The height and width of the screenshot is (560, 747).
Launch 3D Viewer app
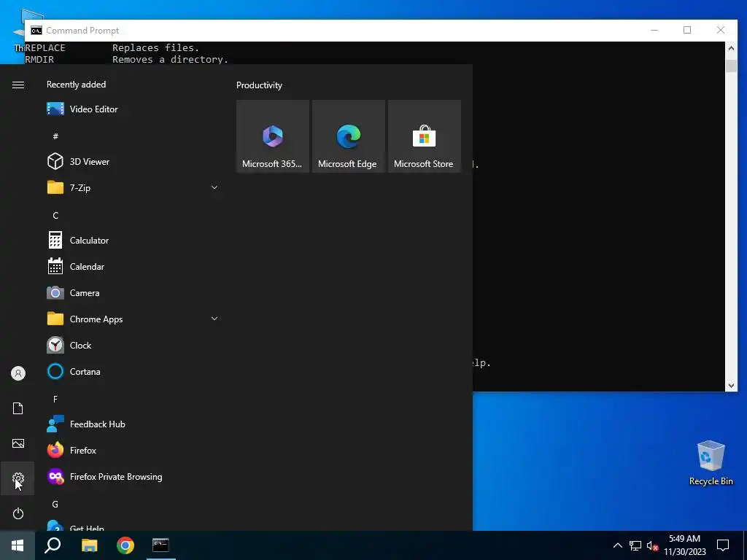pos(133,161)
